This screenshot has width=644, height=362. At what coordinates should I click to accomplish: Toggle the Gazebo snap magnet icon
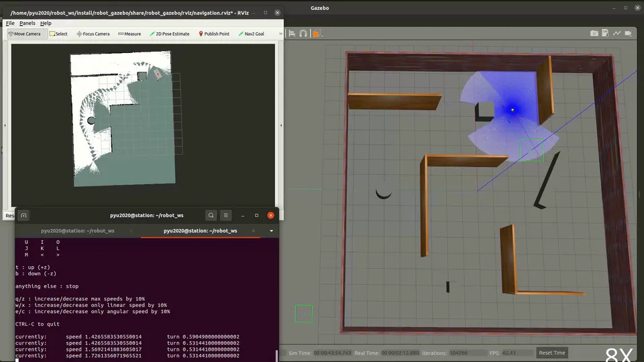tap(303, 34)
